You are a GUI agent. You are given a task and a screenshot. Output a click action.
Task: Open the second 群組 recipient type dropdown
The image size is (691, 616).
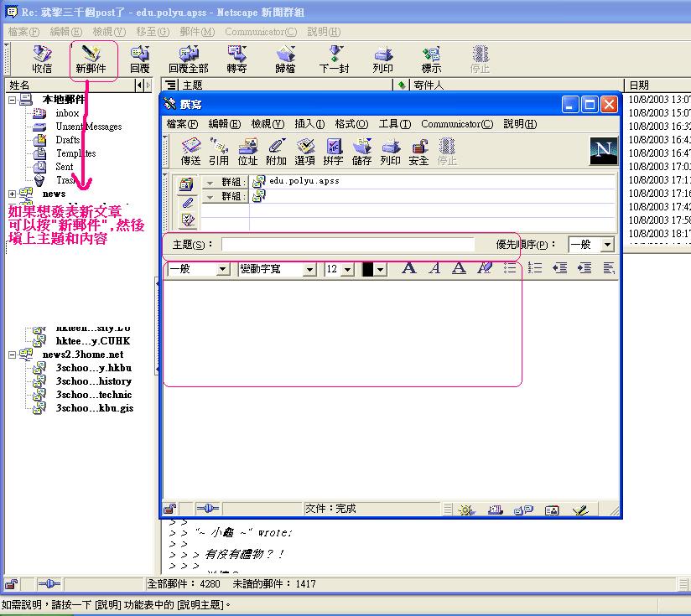(x=224, y=196)
